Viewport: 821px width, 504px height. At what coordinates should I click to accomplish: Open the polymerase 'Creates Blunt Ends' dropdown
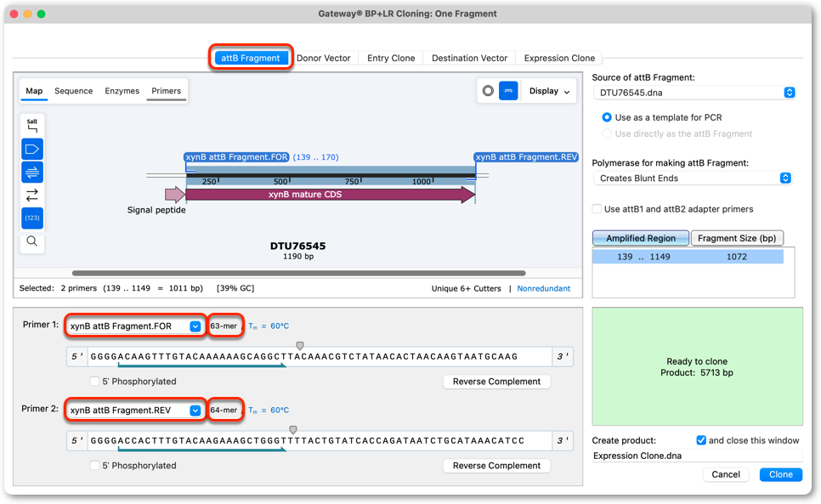click(692, 178)
